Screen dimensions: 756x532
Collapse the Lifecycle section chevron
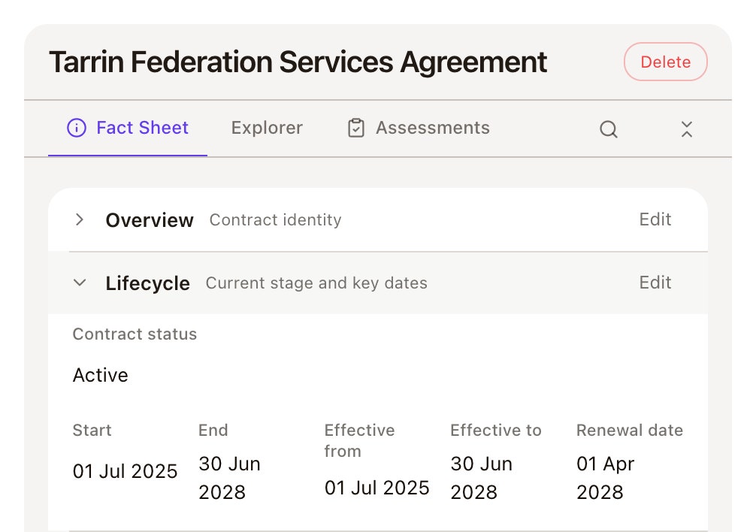pyautogui.click(x=80, y=283)
